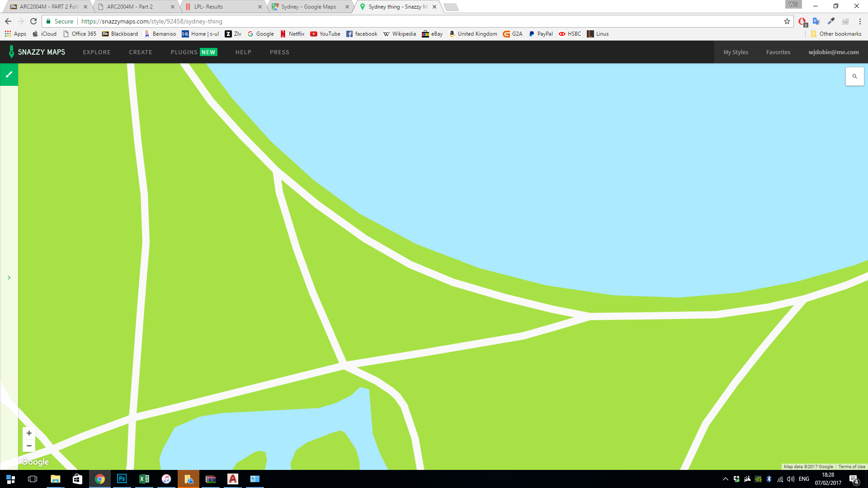Open the PLUGINS menu item
This screenshot has width=868, height=488.
pos(184,52)
